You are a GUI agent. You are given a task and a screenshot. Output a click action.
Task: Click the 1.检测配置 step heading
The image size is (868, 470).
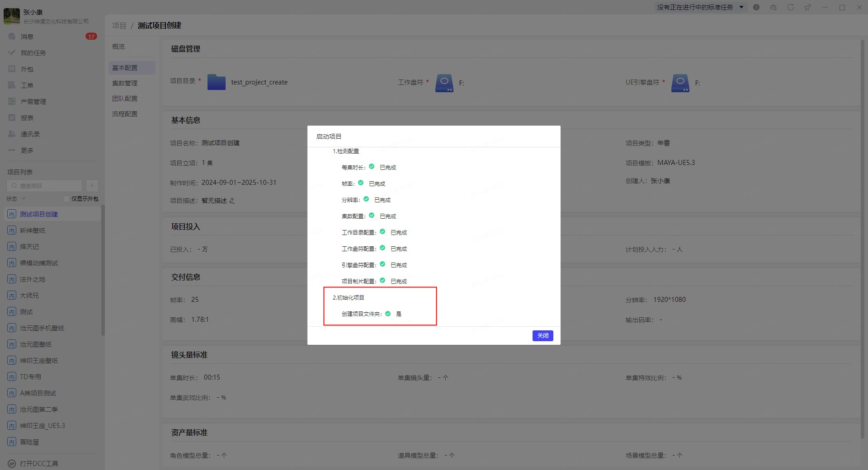pos(346,151)
